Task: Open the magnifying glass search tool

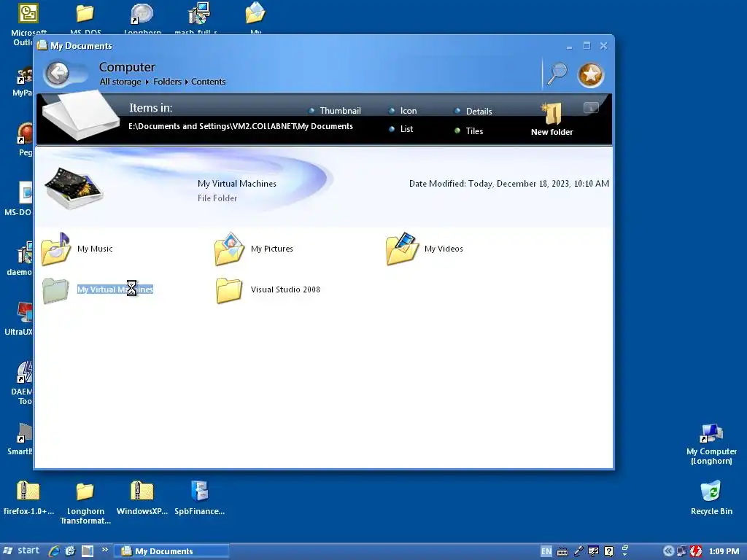Action: (x=557, y=74)
